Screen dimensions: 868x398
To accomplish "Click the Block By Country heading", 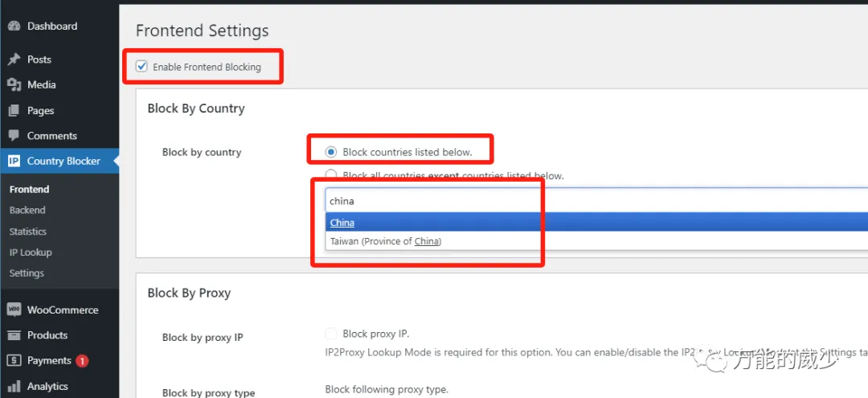I will pyautogui.click(x=196, y=109).
